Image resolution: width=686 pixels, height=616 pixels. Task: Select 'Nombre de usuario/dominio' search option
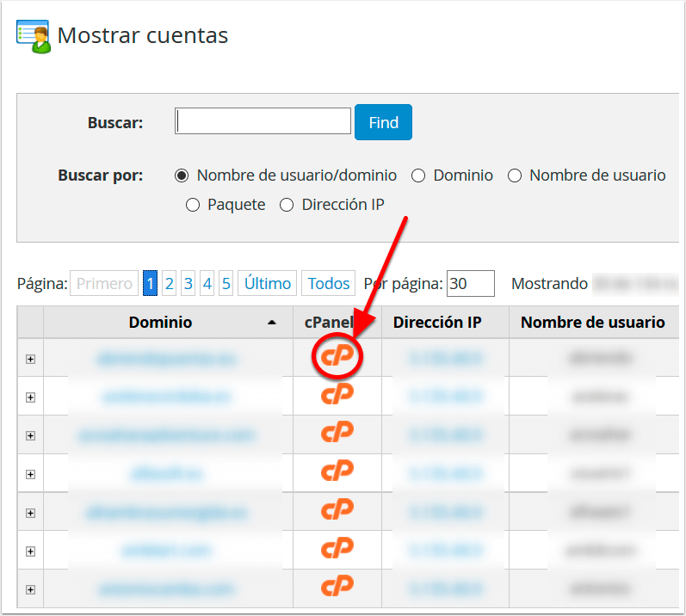[182, 176]
